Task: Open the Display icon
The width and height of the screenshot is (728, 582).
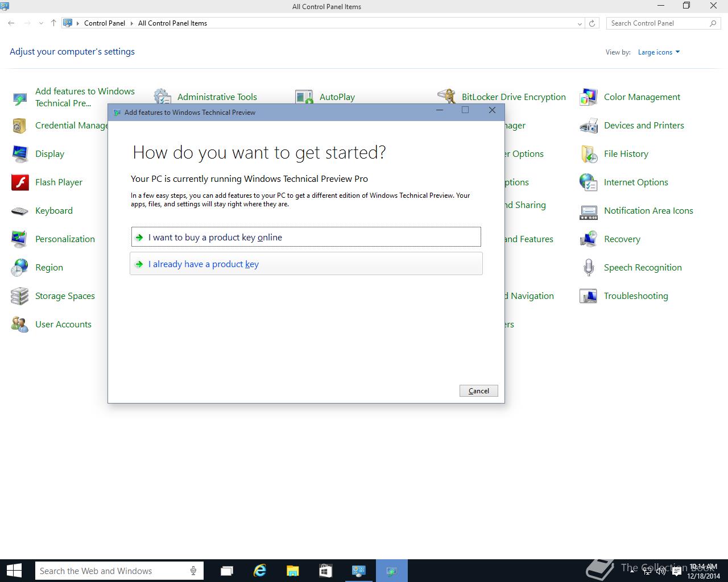Action: point(20,154)
